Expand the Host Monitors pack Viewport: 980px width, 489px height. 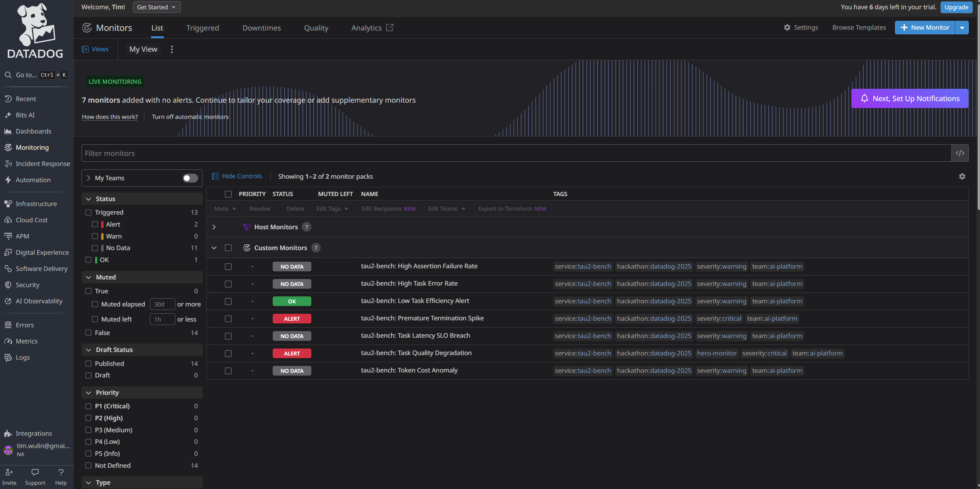pyautogui.click(x=214, y=227)
